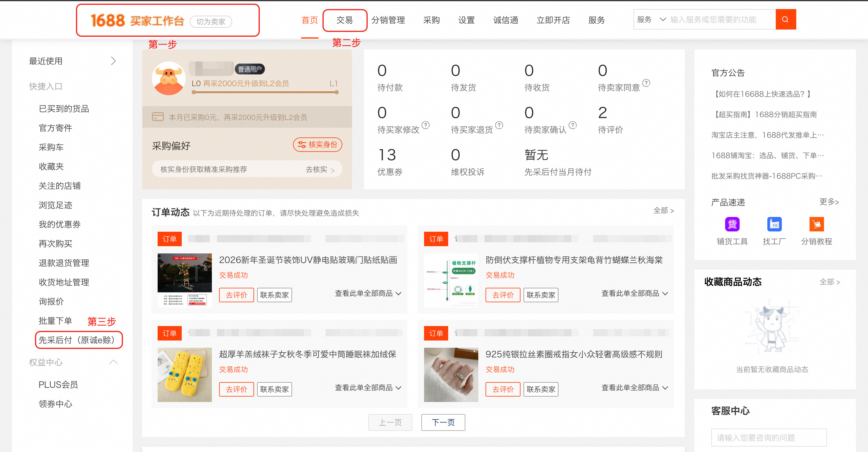This screenshot has height=452, width=868.
Task: Switch to the 分销管理 menu tab
Action: [388, 20]
